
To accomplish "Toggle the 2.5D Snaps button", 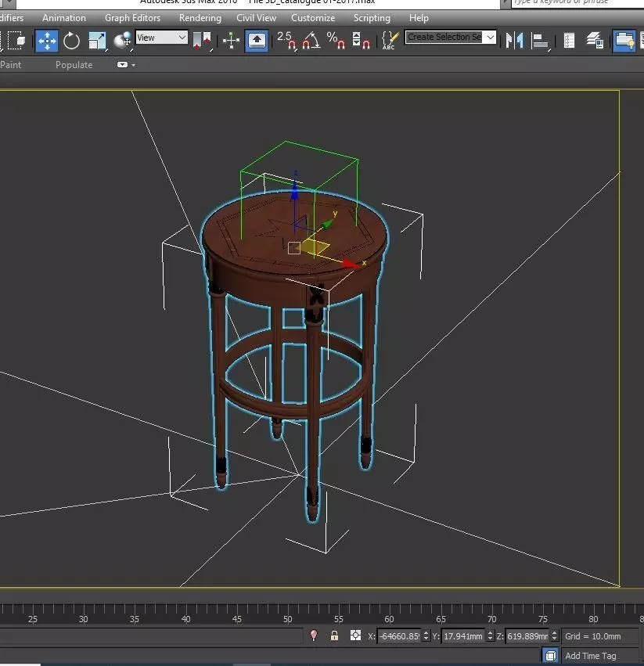I will (x=286, y=41).
